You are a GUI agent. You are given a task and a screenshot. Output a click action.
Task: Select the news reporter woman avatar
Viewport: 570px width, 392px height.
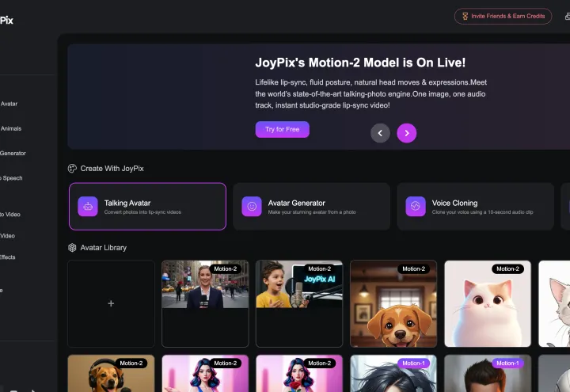pos(205,303)
